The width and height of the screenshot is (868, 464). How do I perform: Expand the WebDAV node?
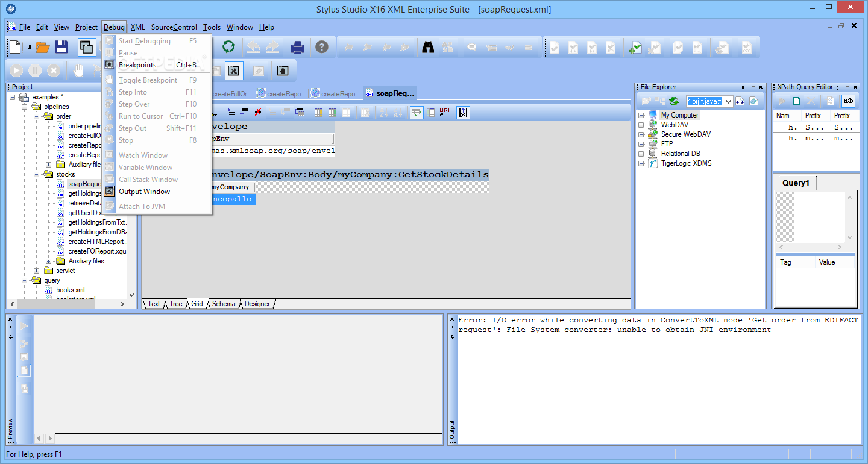tap(641, 125)
